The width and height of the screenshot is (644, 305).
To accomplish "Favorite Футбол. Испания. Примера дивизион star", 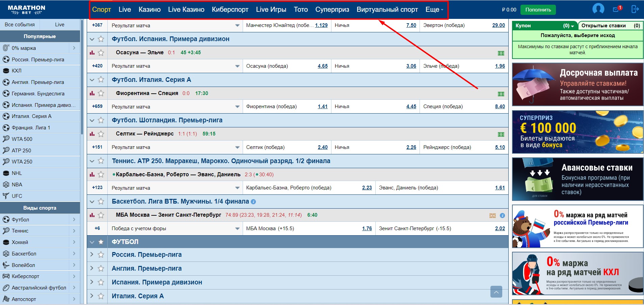I will point(101,39).
